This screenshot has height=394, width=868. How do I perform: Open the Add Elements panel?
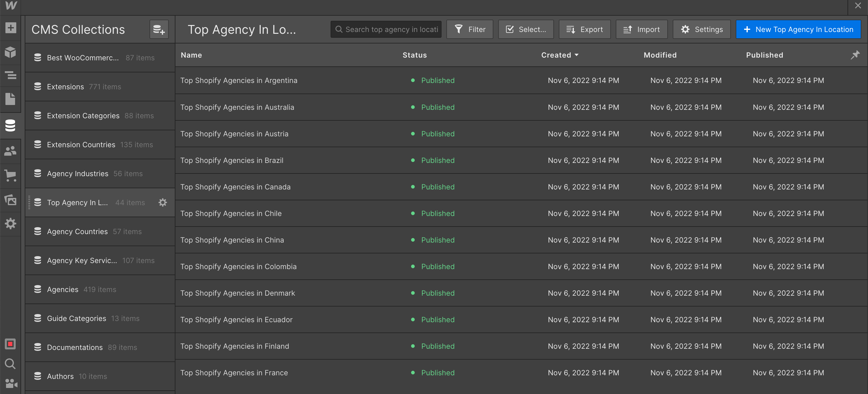[11, 28]
